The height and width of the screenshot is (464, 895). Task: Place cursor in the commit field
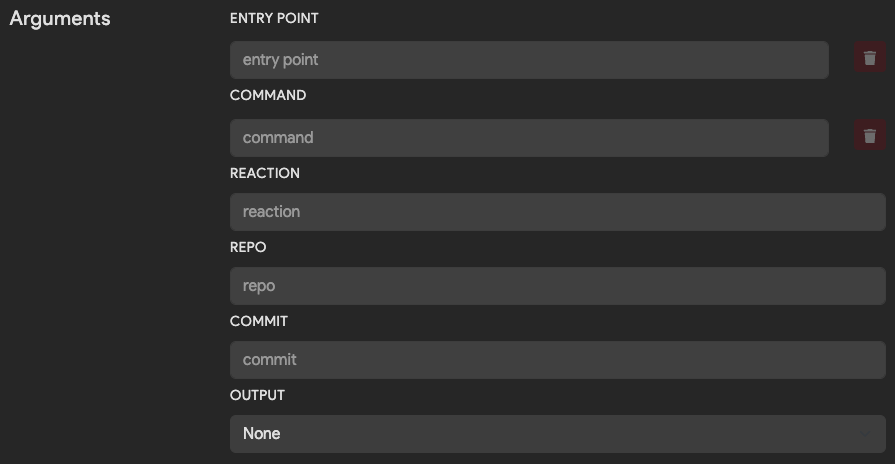[558, 360]
